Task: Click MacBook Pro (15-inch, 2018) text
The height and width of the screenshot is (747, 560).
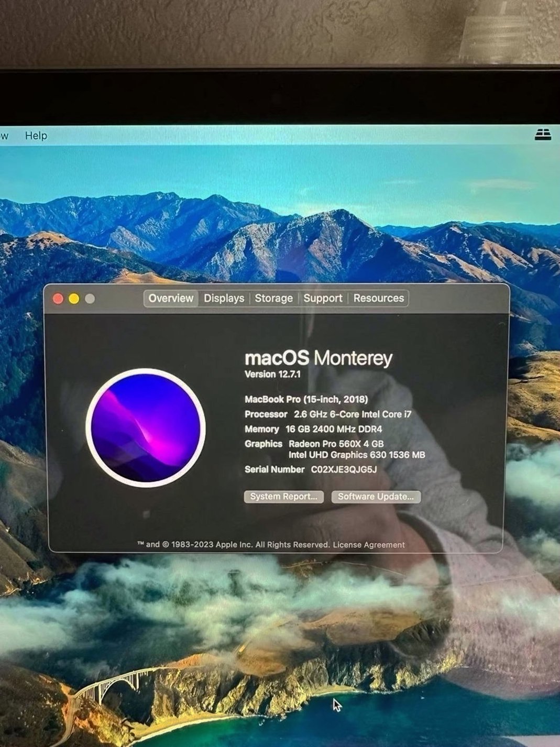Action: click(x=306, y=399)
